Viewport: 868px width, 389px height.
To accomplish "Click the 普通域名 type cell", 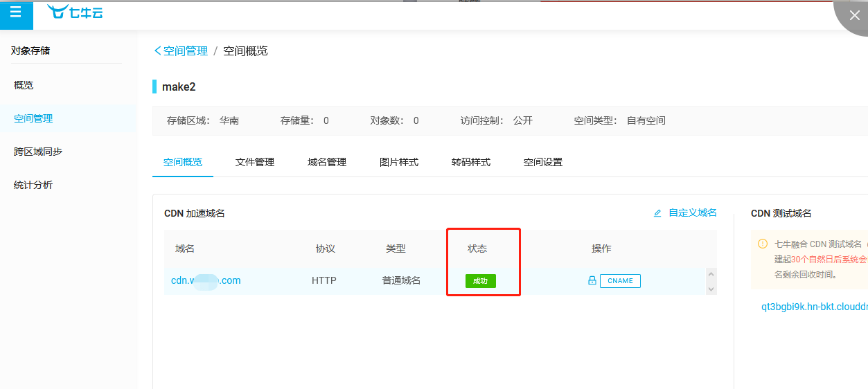I will pyautogui.click(x=401, y=280).
